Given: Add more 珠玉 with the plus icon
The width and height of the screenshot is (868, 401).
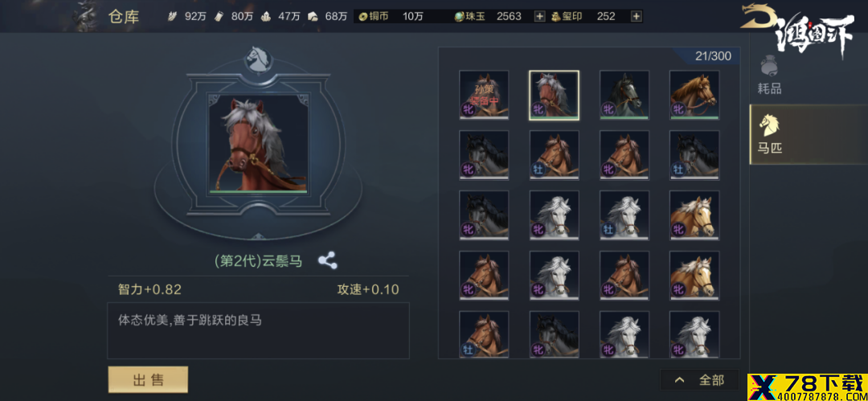Looking at the screenshot, I should 540,17.
